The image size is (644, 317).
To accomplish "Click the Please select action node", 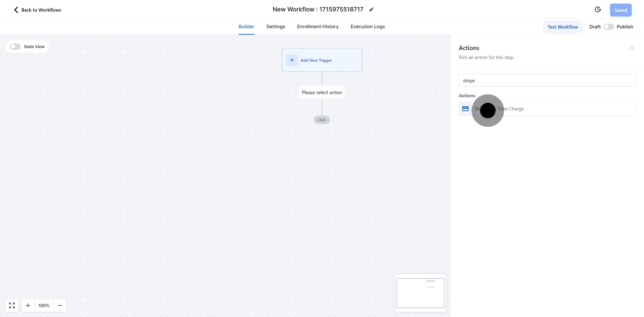I will coord(322,93).
